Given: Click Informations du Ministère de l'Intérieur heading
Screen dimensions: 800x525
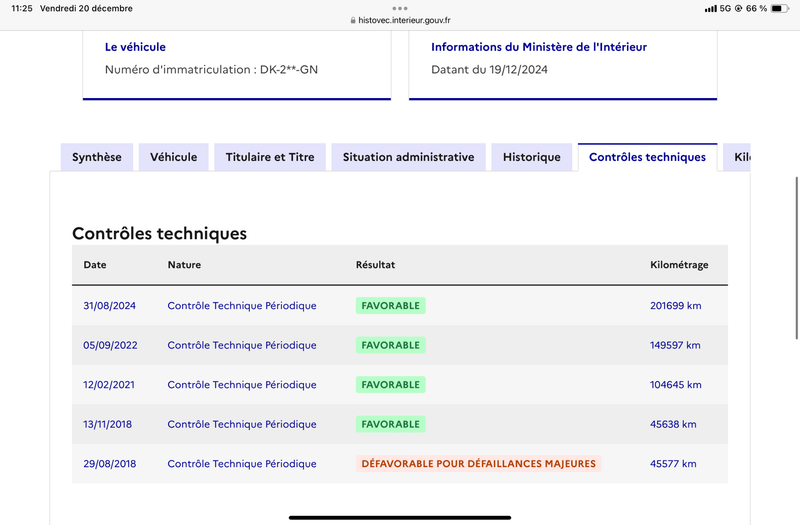Looking at the screenshot, I should (x=539, y=47).
